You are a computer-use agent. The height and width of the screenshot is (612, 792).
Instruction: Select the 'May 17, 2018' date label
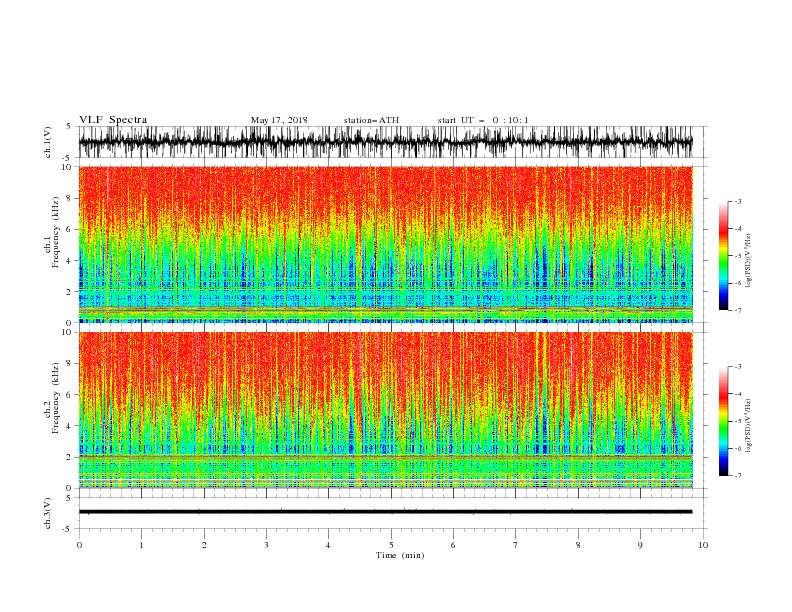coord(279,120)
